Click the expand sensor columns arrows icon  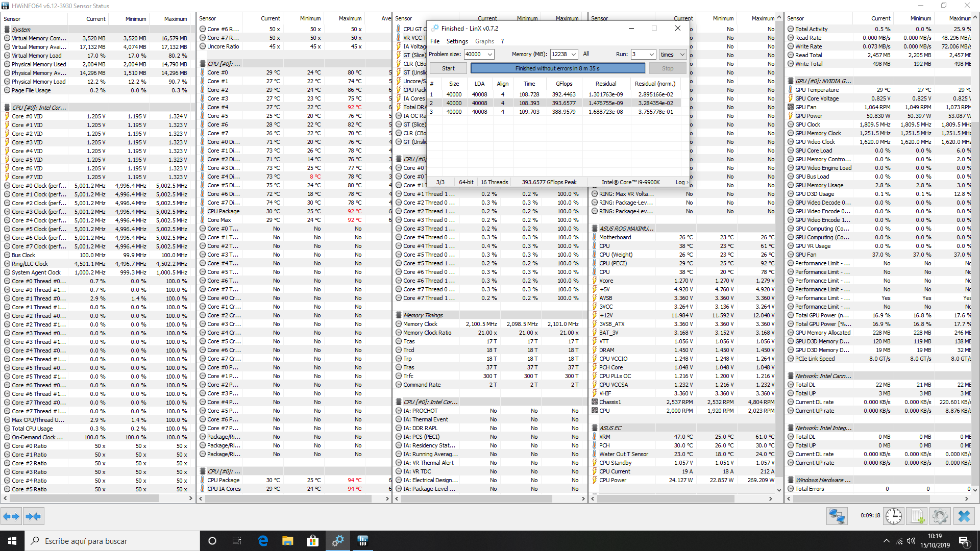[x=11, y=516]
